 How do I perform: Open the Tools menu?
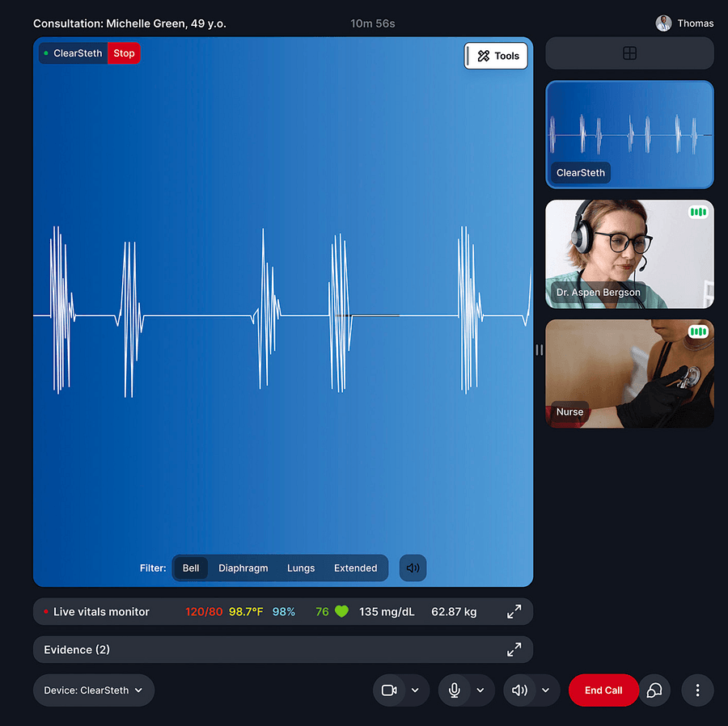[497, 56]
